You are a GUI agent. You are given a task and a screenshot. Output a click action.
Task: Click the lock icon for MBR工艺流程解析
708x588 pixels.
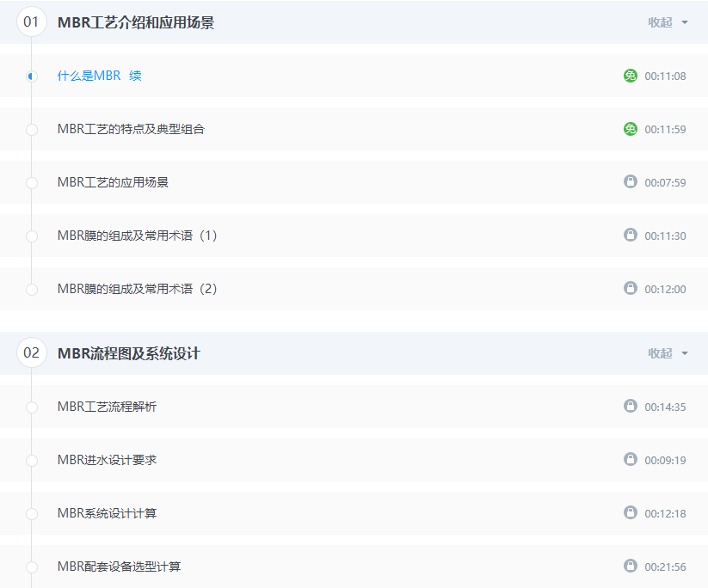(631, 406)
